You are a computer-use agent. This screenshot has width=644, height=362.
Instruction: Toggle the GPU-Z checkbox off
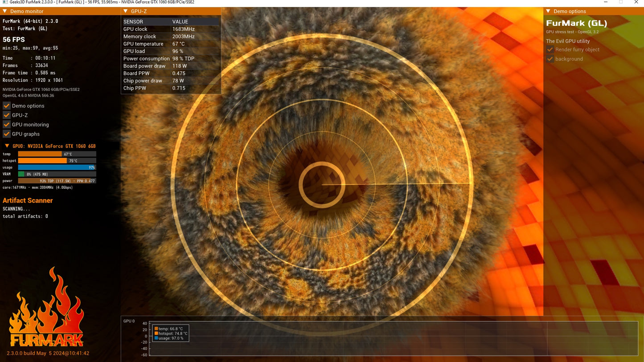[7, 115]
